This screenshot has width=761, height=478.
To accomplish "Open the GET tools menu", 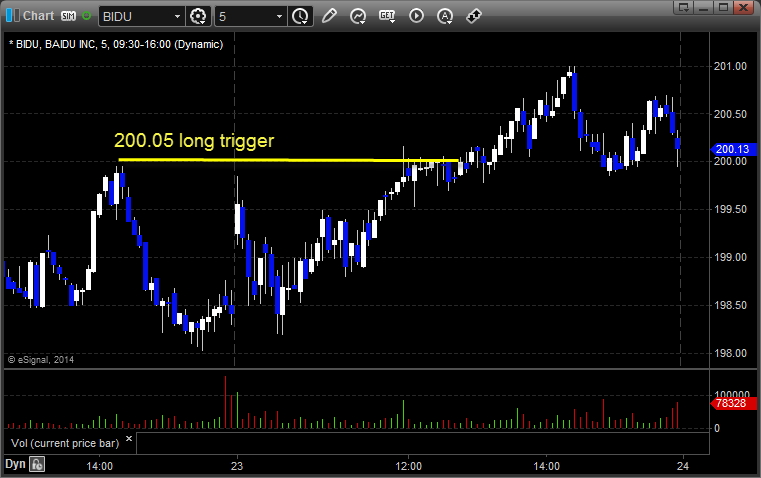I will 387,16.
